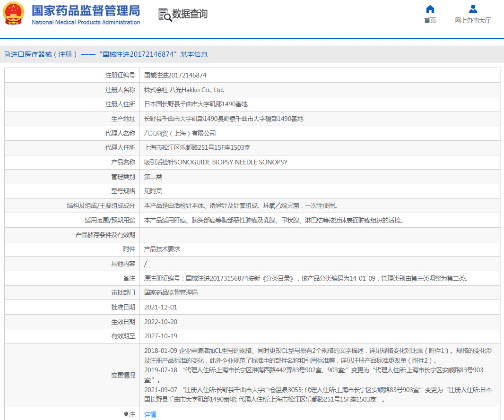Click the 生产地址 field label
504x420 pixels.
click(123, 119)
